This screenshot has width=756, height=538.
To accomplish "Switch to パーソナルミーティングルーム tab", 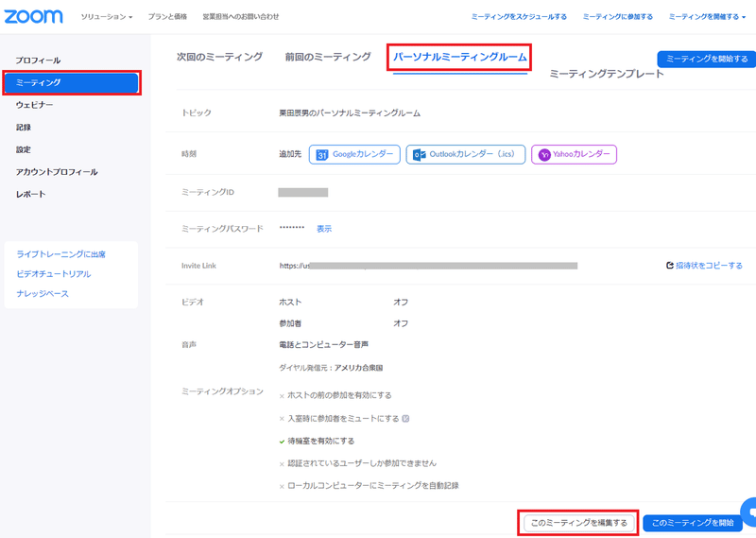I will [x=460, y=57].
